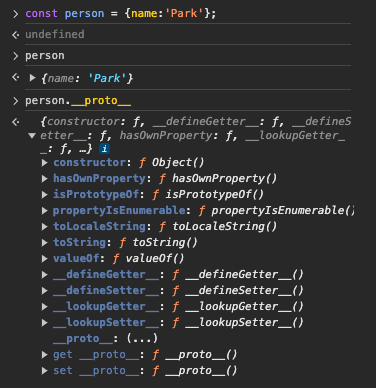Expand the hasOwnProperty entry
The height and width of the screenshot is (388, 376).
tap(44, 179)
